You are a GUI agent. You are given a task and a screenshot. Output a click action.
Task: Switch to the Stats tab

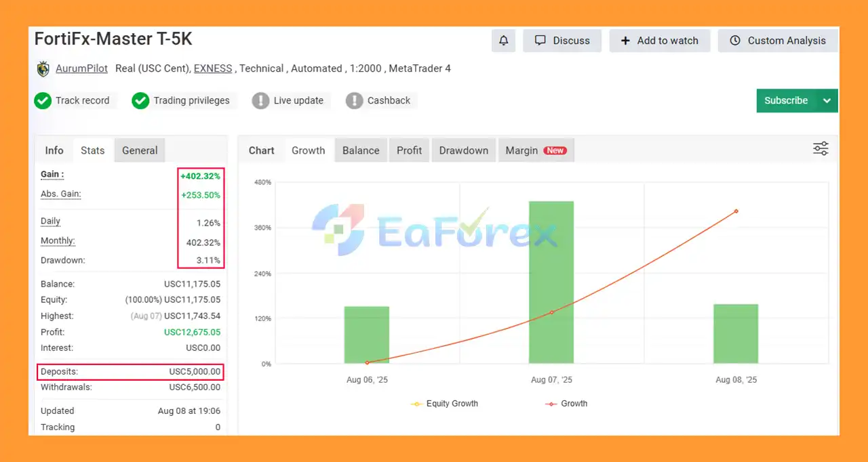point(93,150)
